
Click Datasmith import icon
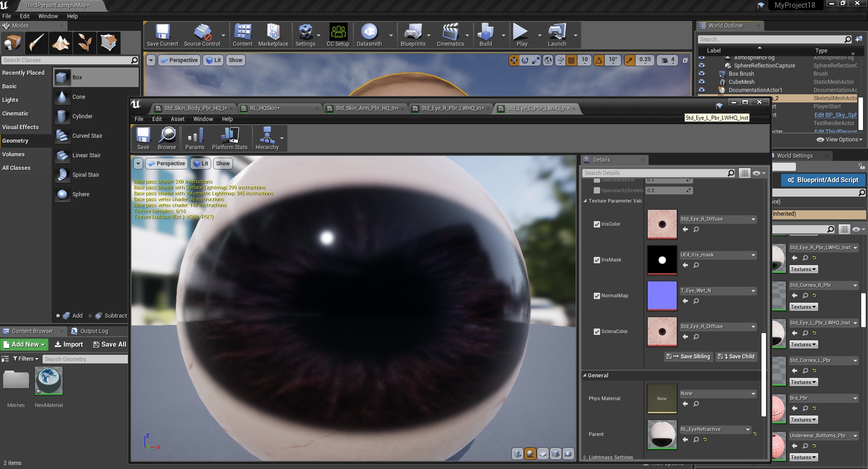[369, 35]
